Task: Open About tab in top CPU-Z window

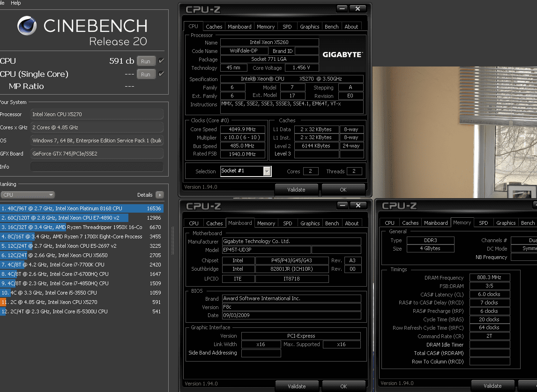Action: point(351,26)
